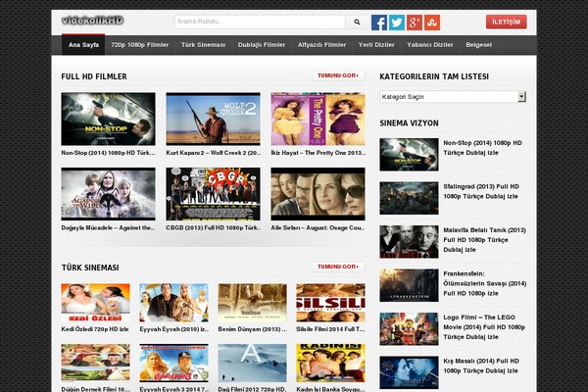Viewport: 588px width, 392px height.
Task: Open The Pretty One movie thumbnail
Action: [x=318, y=119]
